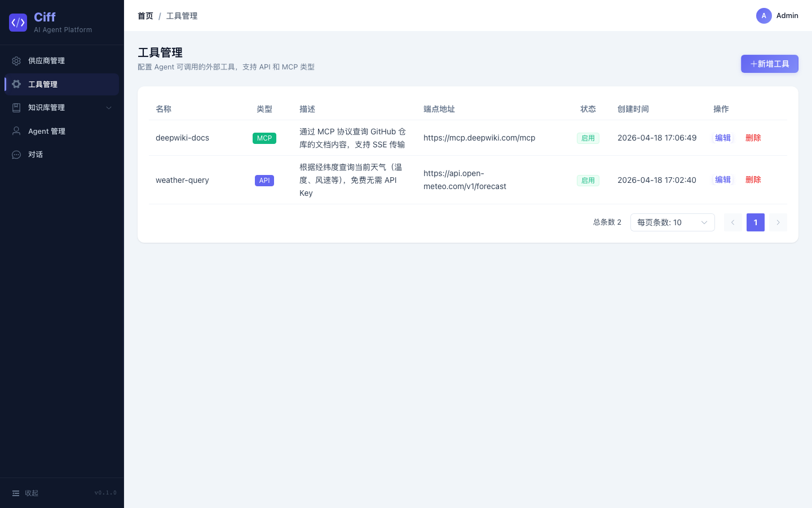This screenshot has height=508, width=812.
Task: Expand the 知识库管理 submenu chevron
Action: pyautogui.click(x=109, y=108)
